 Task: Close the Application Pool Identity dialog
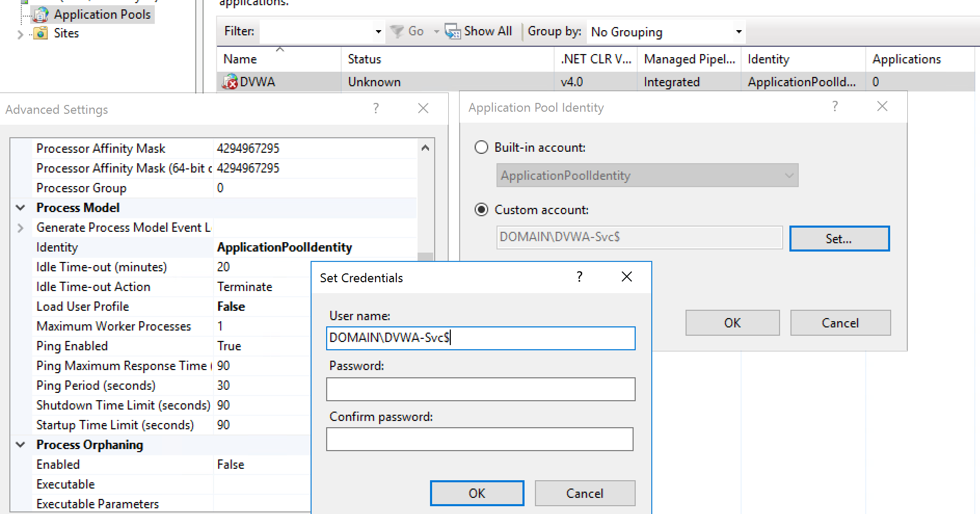tap(882, 107)
